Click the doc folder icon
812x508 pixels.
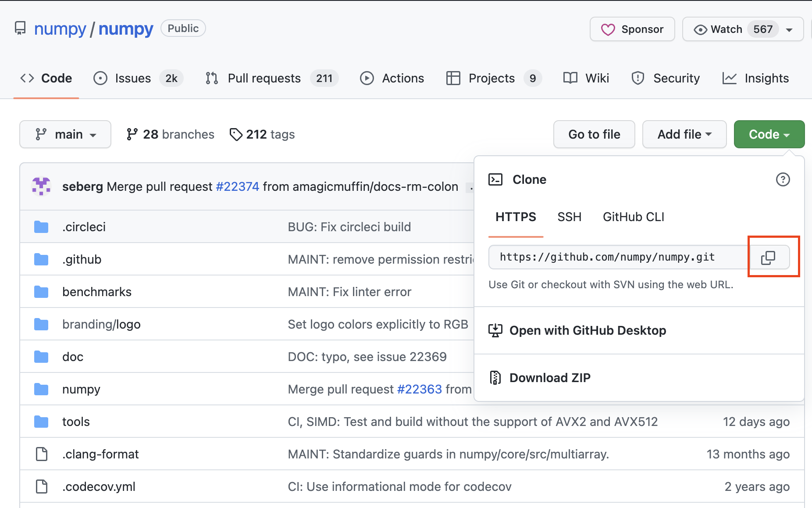point(41,357)
